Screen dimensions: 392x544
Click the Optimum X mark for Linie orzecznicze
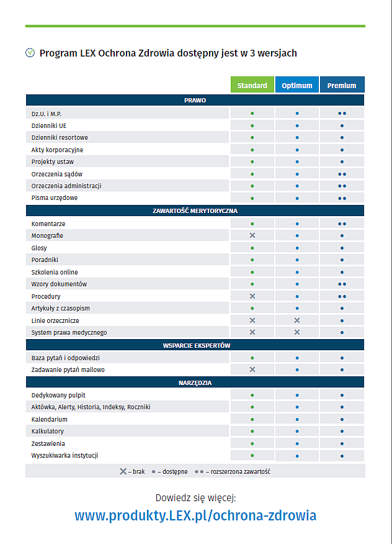(297, 320)
